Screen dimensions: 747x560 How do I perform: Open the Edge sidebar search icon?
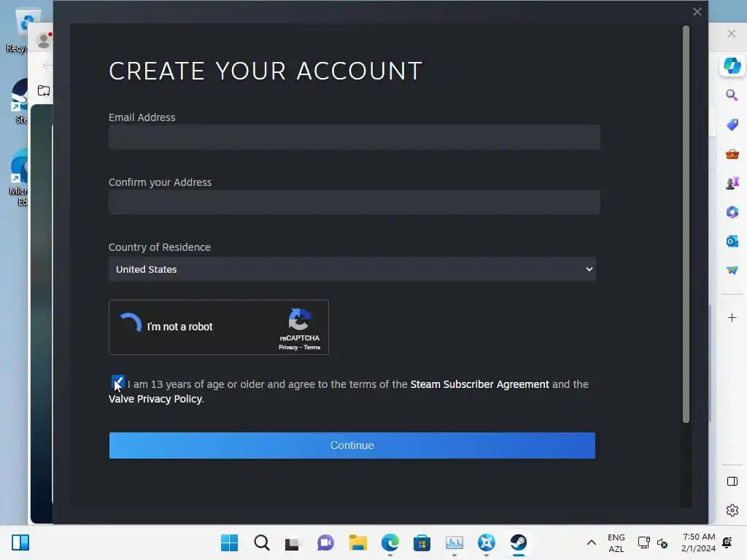[732, 95]
